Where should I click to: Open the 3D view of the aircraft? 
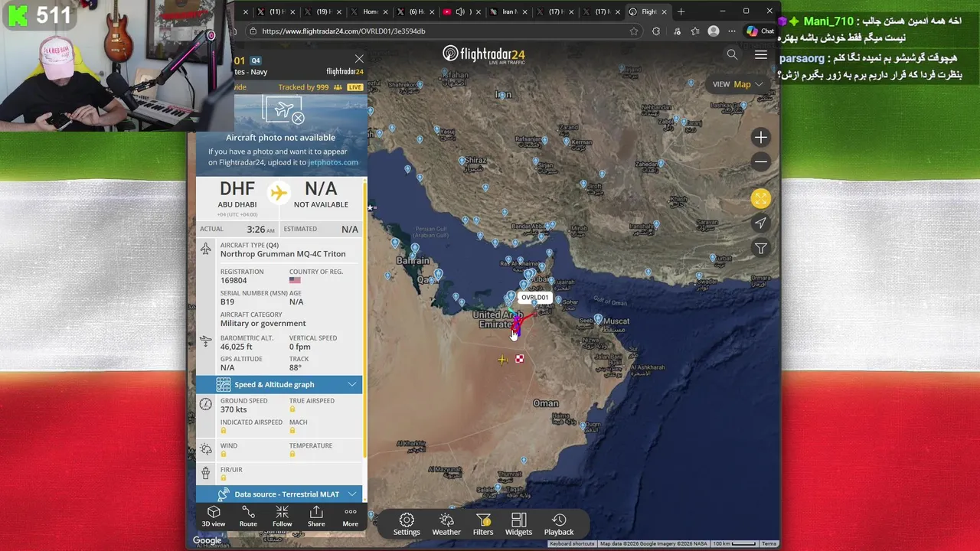(214, 517)
